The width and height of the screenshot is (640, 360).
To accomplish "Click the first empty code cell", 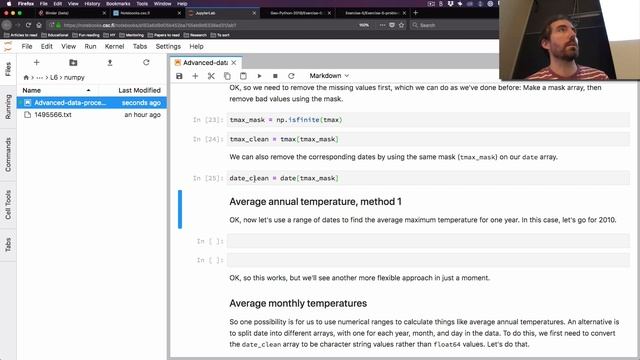I will (428, 241).
